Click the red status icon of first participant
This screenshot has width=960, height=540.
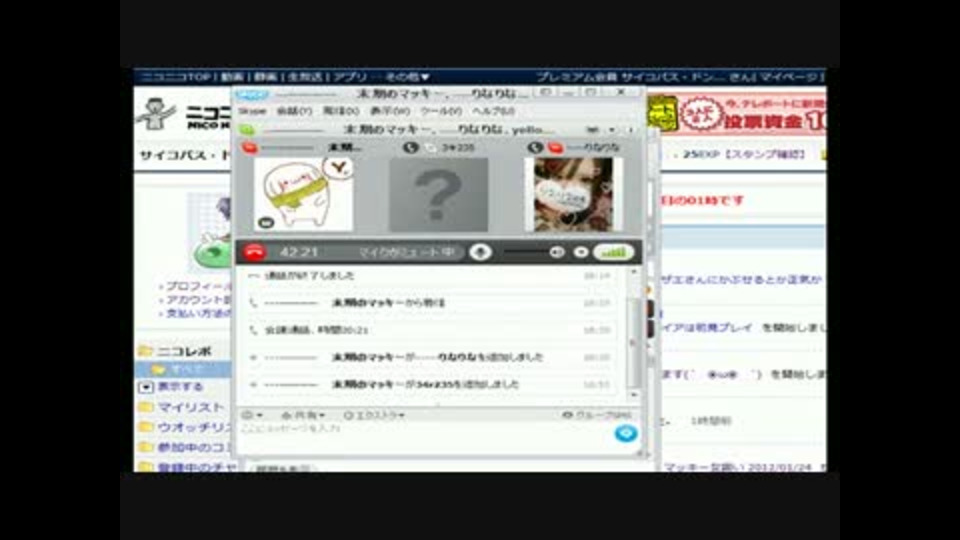coord(249,148)
